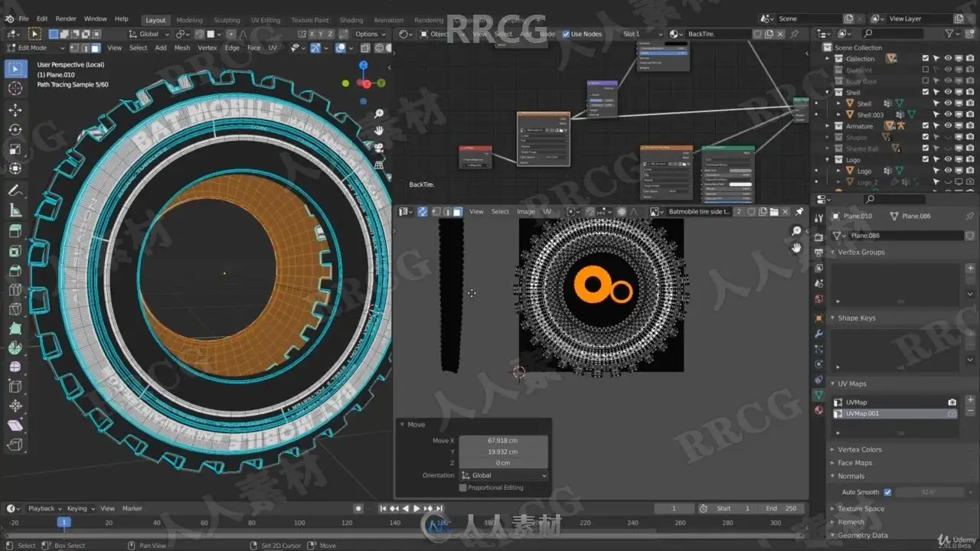Open Global transform orientation dropdown in header
Viewport: 980px width, 551px height.
click(x=149, y=34)
